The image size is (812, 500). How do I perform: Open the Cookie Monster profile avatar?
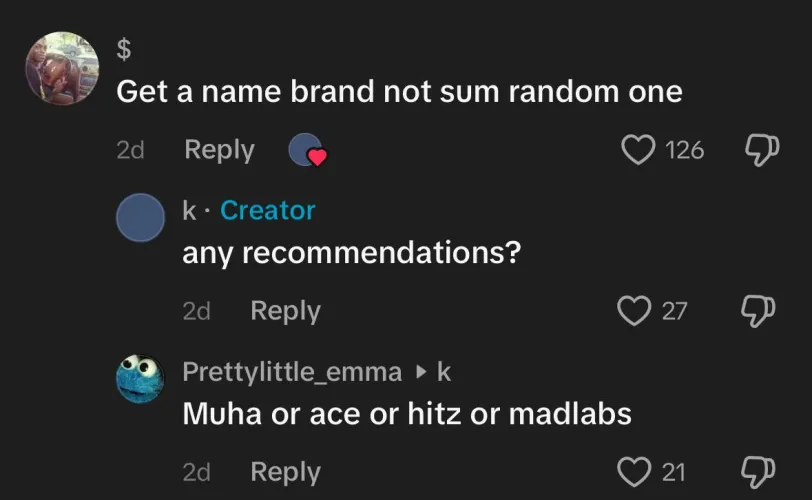click(x=141, y=380)
